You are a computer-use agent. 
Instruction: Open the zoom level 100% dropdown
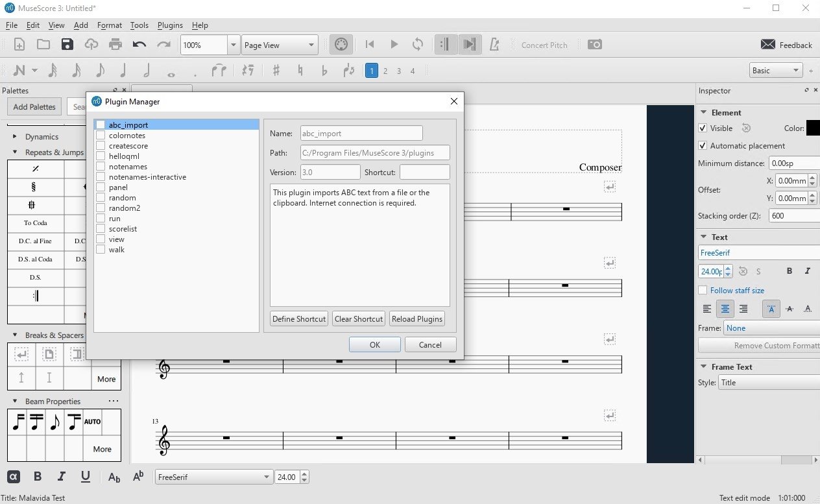click(234, 45)
